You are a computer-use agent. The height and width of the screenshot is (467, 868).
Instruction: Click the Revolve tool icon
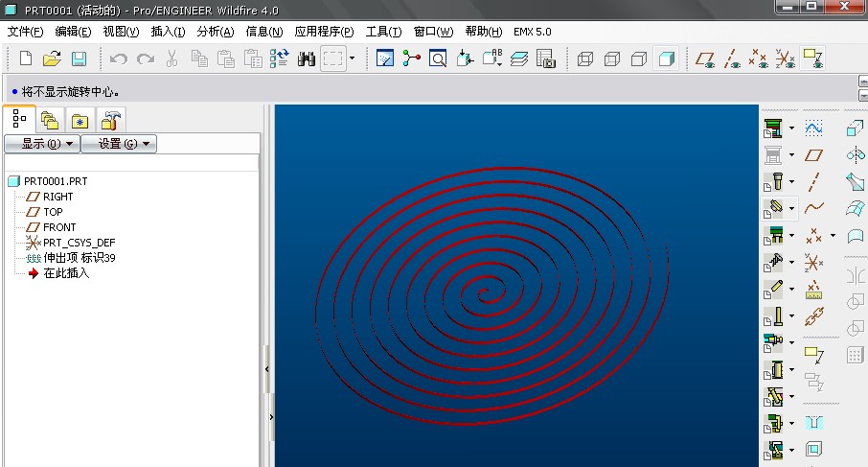pyautogui.click(x=856, y=155)
